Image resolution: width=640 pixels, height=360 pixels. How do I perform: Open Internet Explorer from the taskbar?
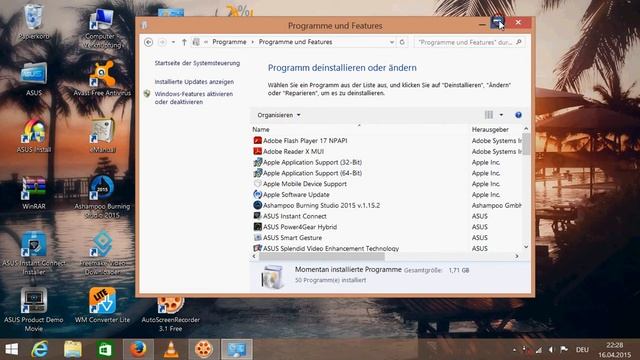40,349
